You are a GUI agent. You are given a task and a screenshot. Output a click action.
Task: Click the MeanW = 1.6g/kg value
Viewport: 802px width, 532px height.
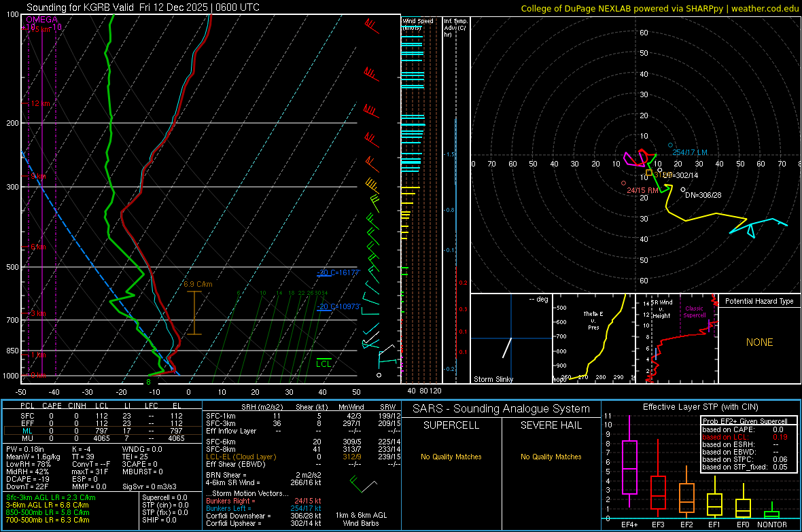click(33, 457)
